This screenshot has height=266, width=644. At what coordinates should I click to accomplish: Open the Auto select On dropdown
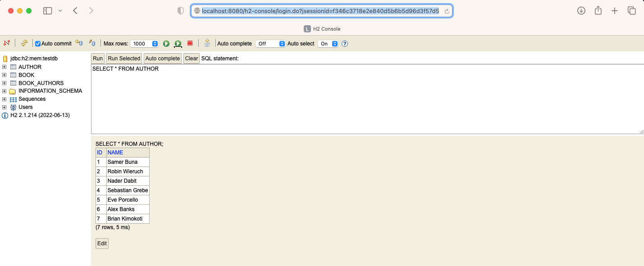pos(328,44)
